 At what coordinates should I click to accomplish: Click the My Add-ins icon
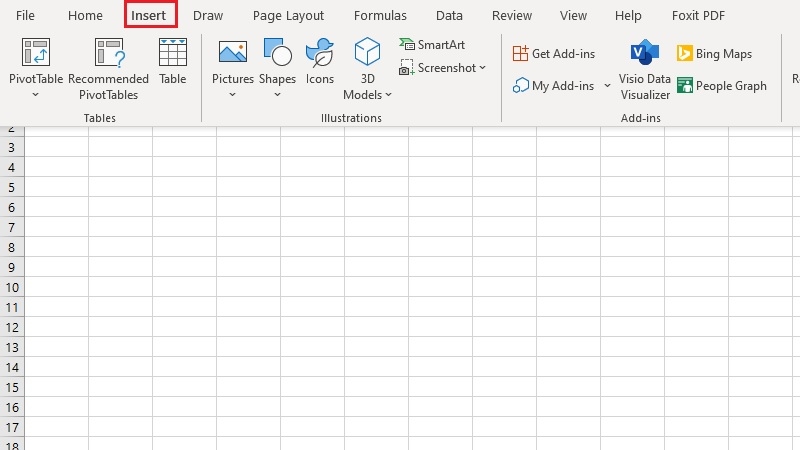click(520, 85)
